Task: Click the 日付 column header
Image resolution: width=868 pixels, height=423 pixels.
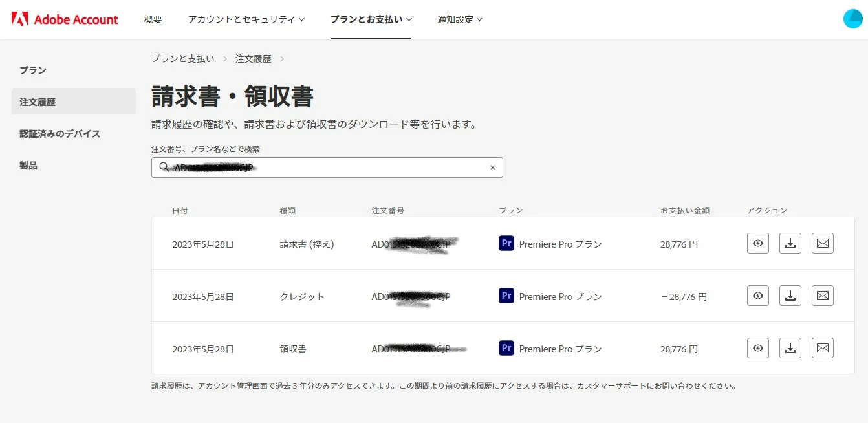Action: coord(180,211)
